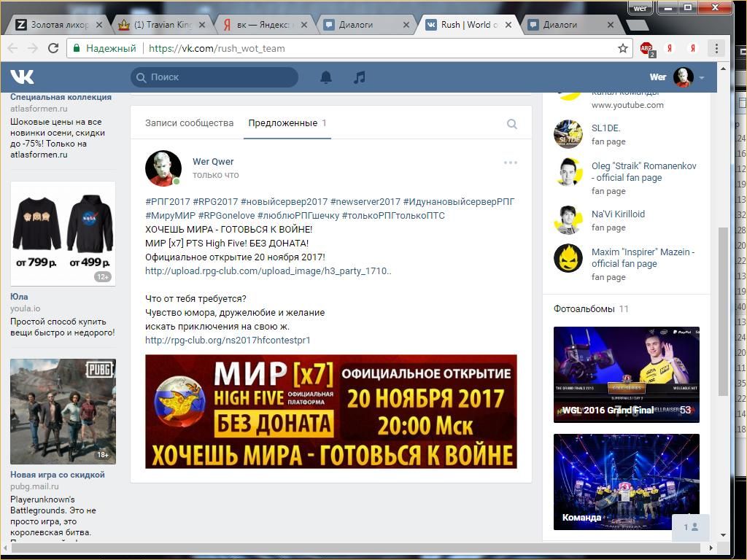Click the VK logo home icon
747x560 pixels.
click(22, 77)
